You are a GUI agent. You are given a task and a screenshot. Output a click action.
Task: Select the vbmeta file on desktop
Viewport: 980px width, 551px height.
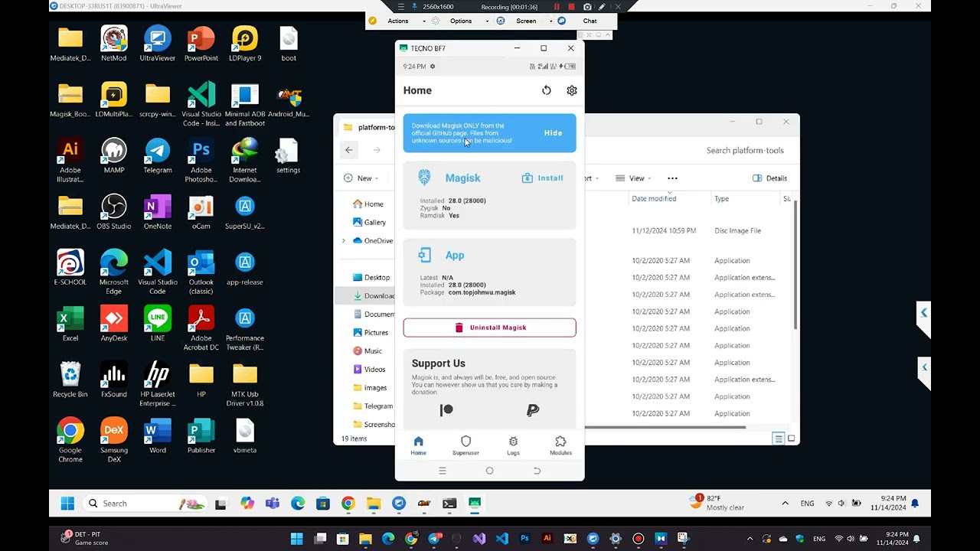(245, 436)
